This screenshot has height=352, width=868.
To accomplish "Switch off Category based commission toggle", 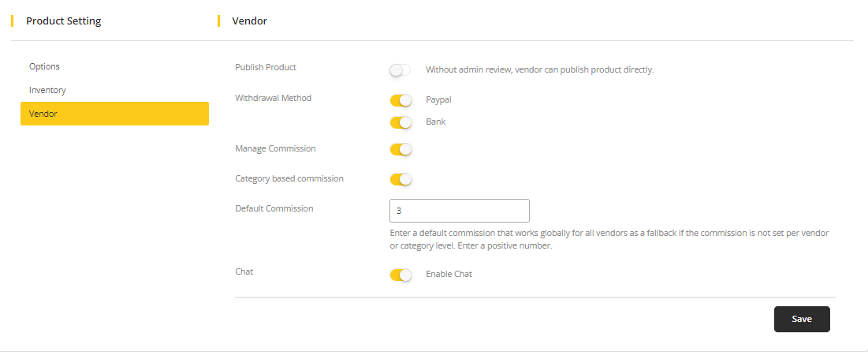I will pyautogui.click(x=400, y=179).
